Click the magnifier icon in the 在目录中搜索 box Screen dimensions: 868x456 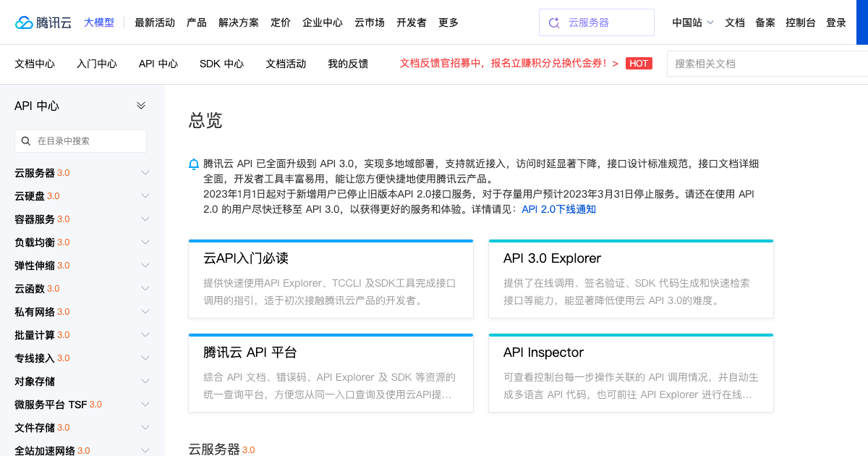point(25,140)
